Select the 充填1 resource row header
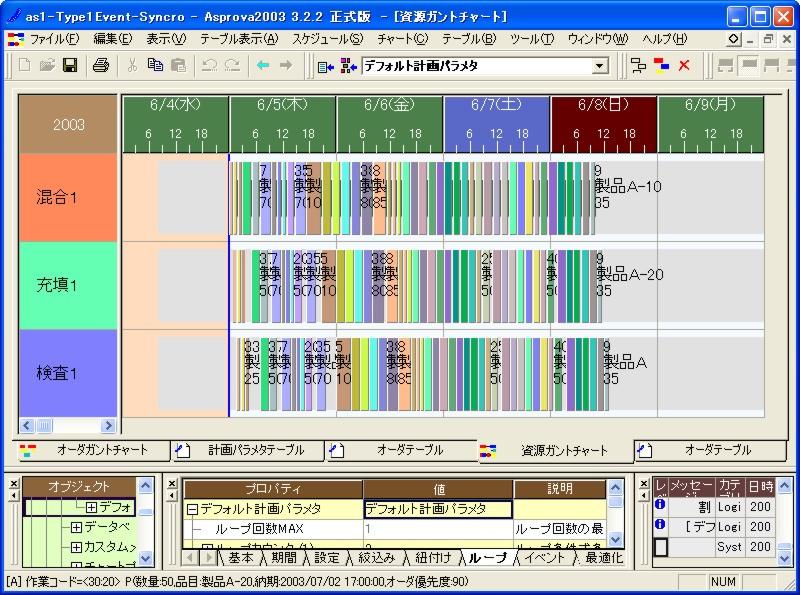Viewport: 800px width, 595px height. pos(68,285)
